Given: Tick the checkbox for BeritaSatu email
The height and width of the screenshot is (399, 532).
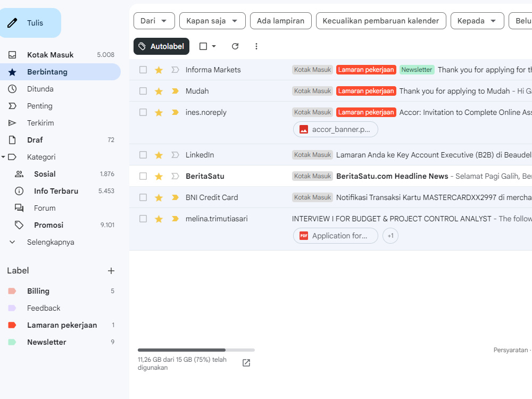Looking at the screenshot, I should pos(143,176).
